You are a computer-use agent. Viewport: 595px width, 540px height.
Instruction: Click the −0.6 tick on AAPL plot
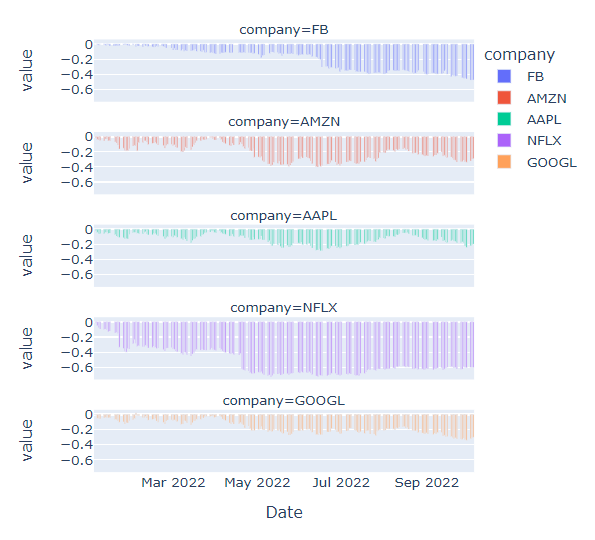[x=77, y=274]
